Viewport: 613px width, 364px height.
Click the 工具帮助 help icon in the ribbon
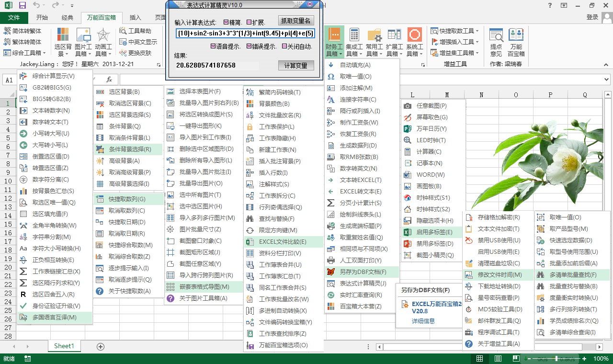pyautogui.click(x=122, y=31)
